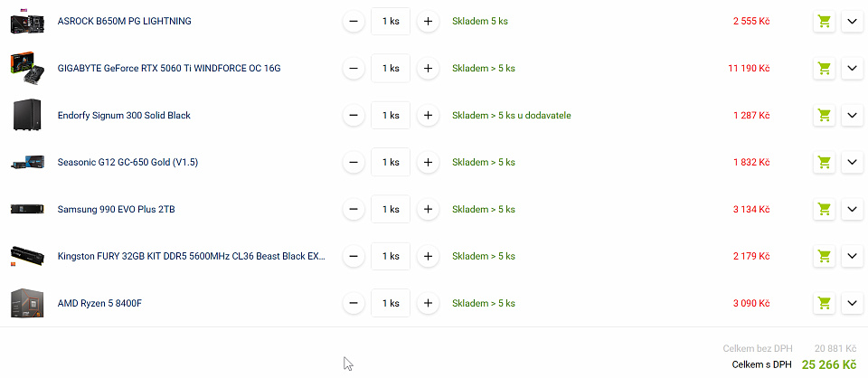The image size is (868, 378).
Task: Decrease quantity of AMD Ryzen 5 8400F
Action: (354, 304)
